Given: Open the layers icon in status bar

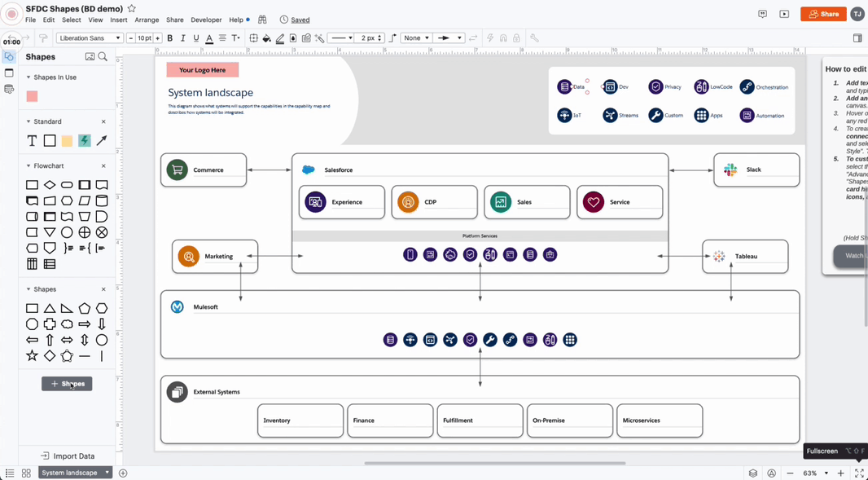Looking at the screenshot, I should (x=753, y=473).
